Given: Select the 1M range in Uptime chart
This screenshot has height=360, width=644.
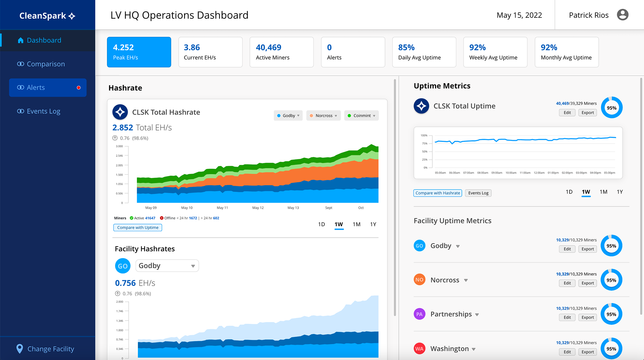Looking at the screenshot, I should (x=603, y=192).
